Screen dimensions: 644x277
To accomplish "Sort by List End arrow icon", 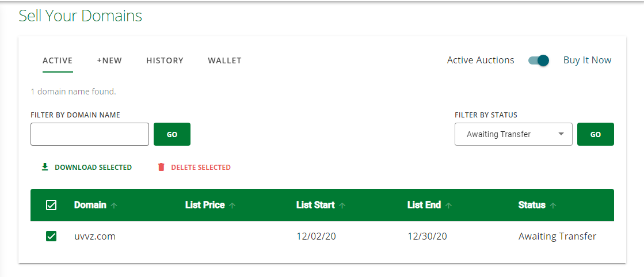I will point(449,206).
